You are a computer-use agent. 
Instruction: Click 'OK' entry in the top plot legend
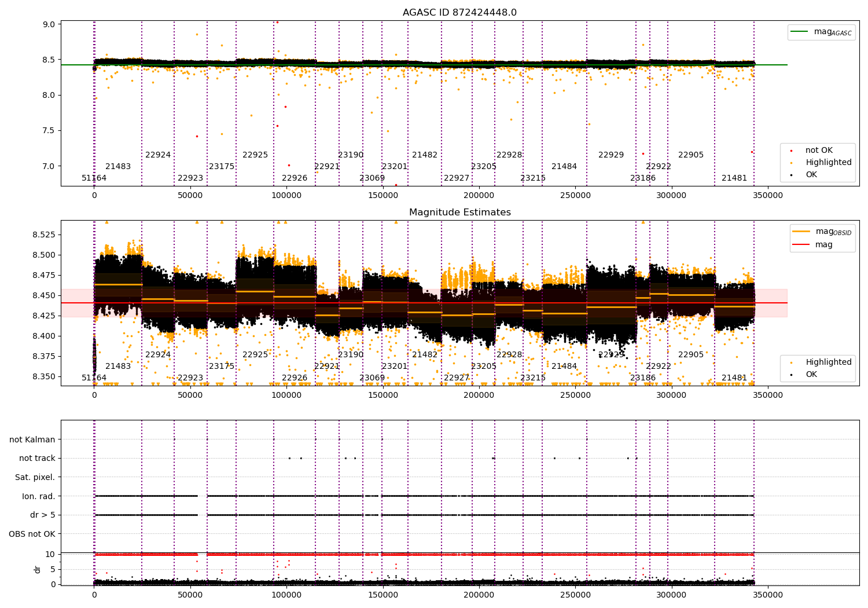(x=811, y=175)
